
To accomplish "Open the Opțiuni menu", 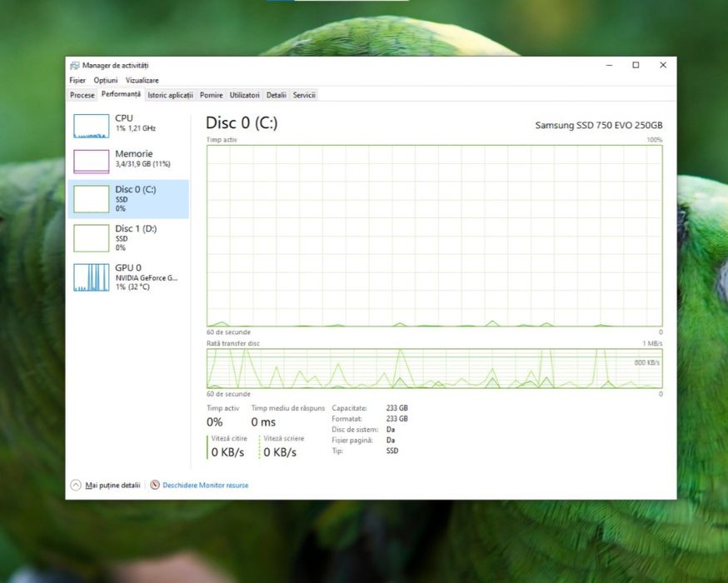I will 106,80.
